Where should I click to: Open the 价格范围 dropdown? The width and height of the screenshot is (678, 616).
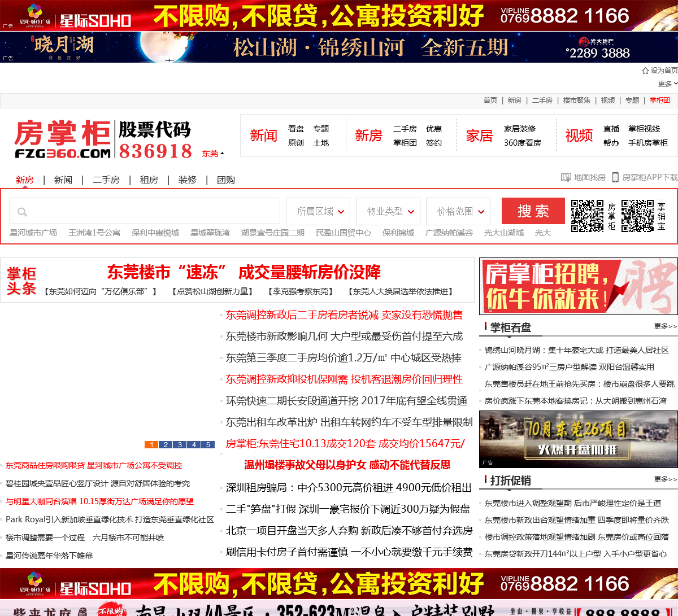click(458, 211)
